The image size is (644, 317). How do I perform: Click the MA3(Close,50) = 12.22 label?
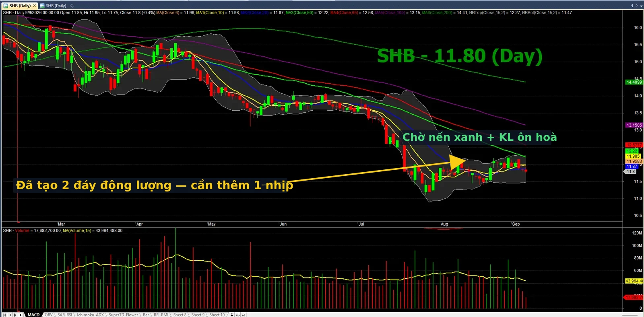[x=307, y=12]
